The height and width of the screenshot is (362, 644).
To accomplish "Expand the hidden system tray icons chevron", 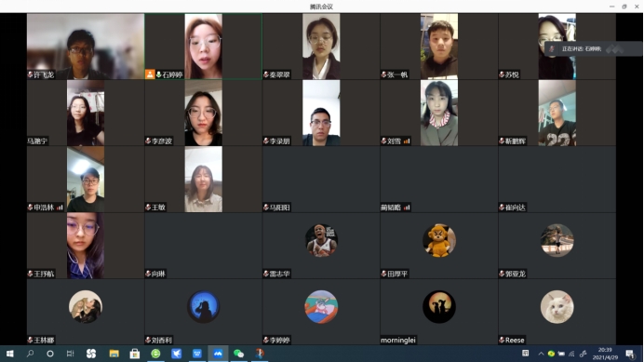I will click(x=541, y=354).
